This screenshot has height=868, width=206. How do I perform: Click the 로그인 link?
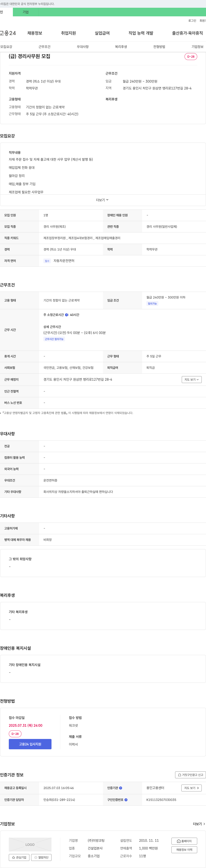point(192,21)
